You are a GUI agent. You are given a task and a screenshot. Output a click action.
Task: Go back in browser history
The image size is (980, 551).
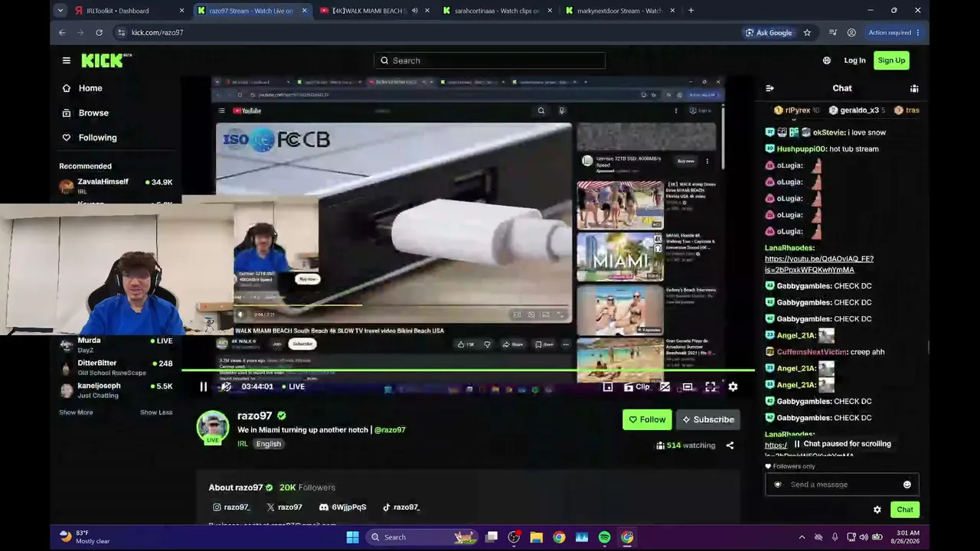coord(62,33)
